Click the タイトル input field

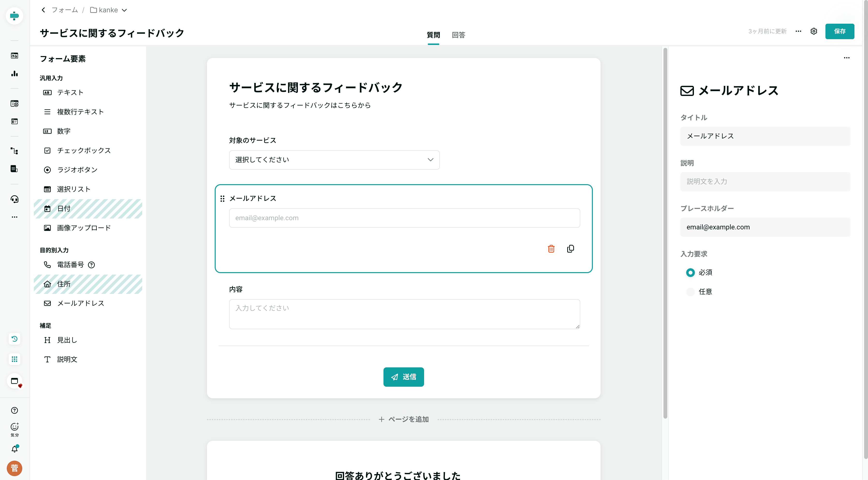click(x=765, y=136)
